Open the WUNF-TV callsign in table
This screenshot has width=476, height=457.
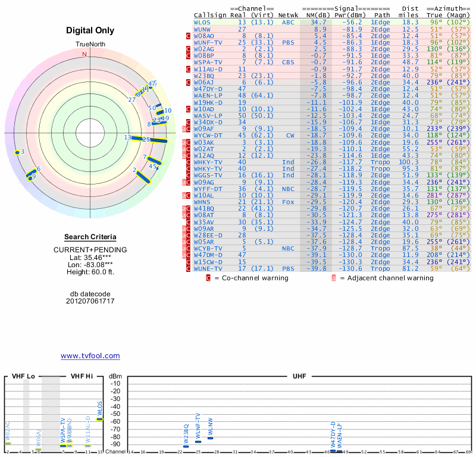(x=208, y=42)
